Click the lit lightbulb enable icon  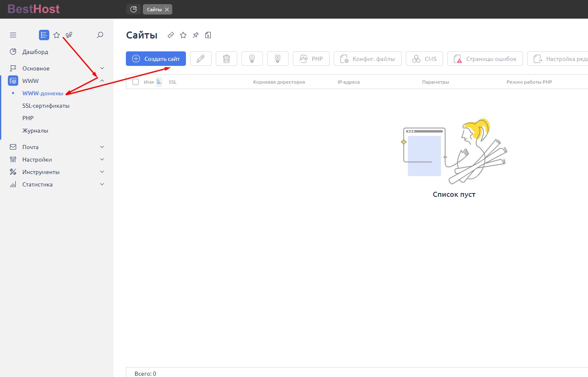pos(252,59)
